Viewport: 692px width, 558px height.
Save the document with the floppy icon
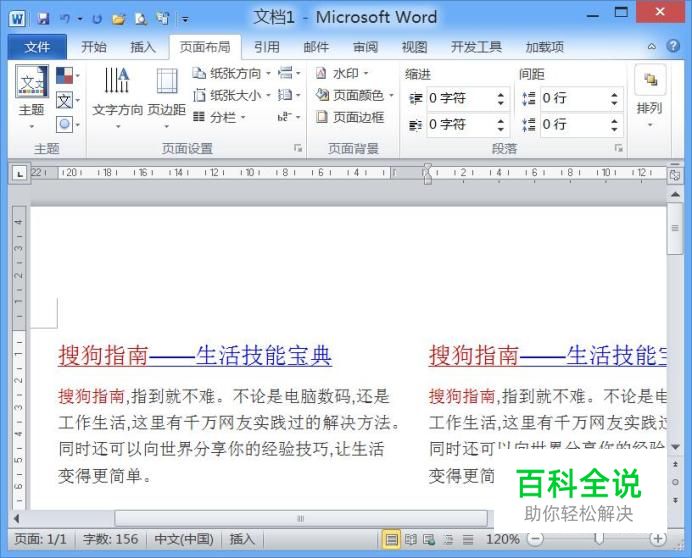click(43, 19)
